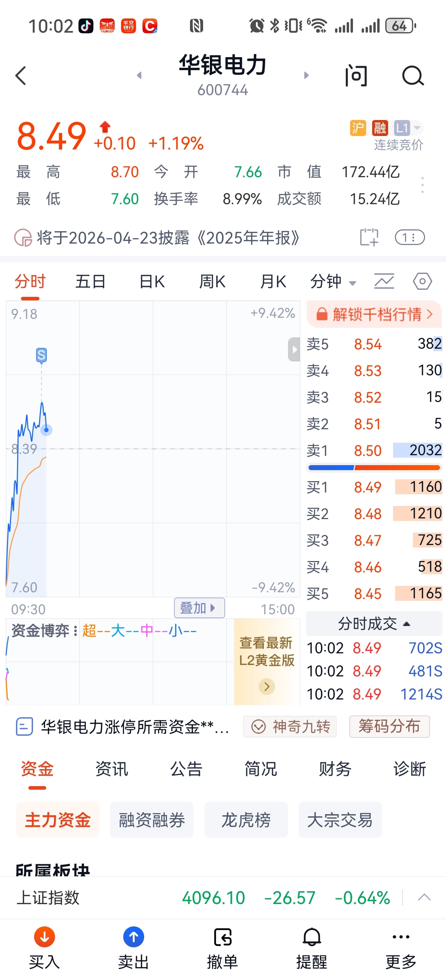Tap the current price dot on chart

point(47,430)
